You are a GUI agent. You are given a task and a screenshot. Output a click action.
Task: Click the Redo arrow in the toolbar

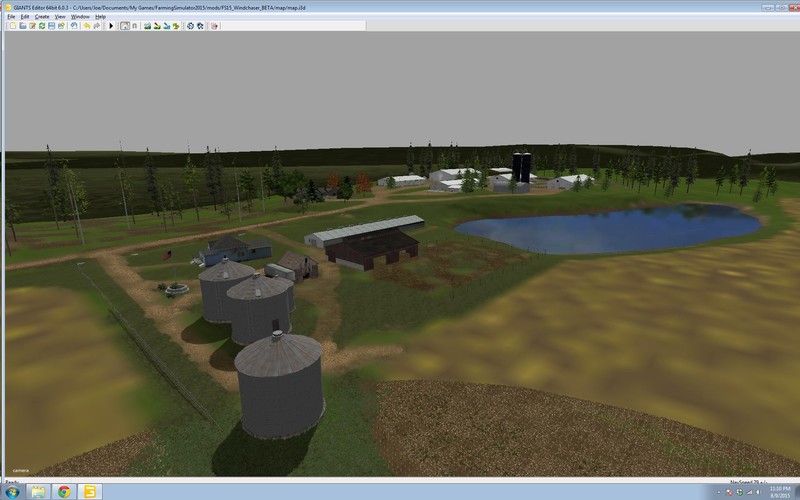tap(96, 25)
